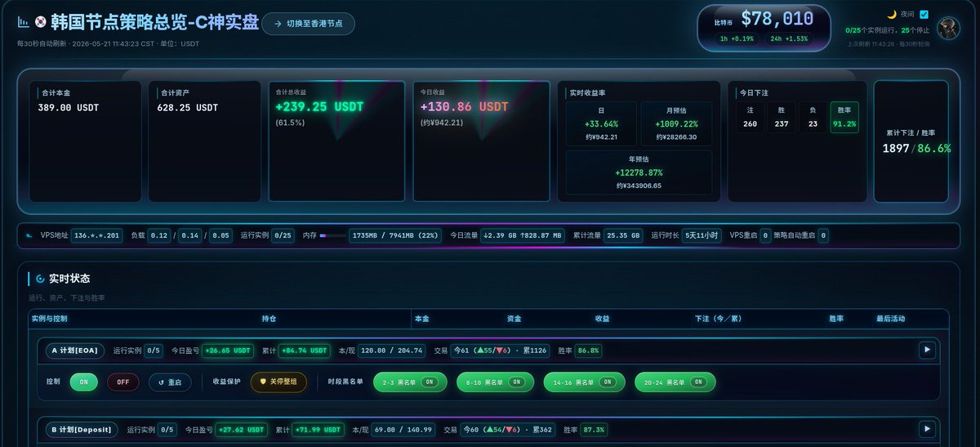
Task: Click the VPS address 136.*.*.201
Action: click(x=97, y=235)
